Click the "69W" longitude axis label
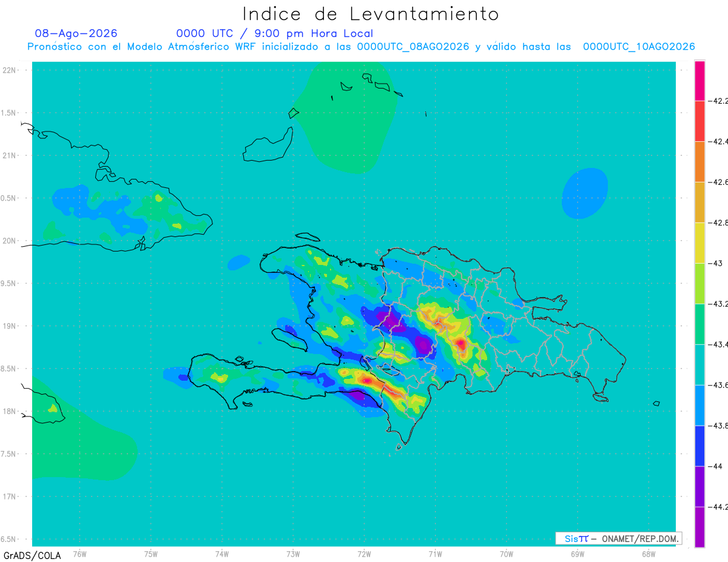The width and height of the screenshot is (728, 562). point(578,554)
